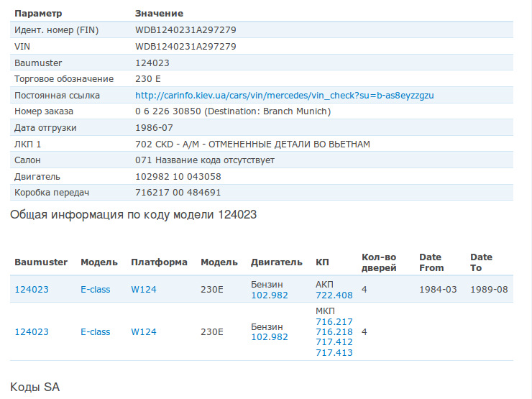Image resolution: width=532 pixels, height=399 pixels.
Task: Click the 'КП' column header
Action: tap(322, 262)
